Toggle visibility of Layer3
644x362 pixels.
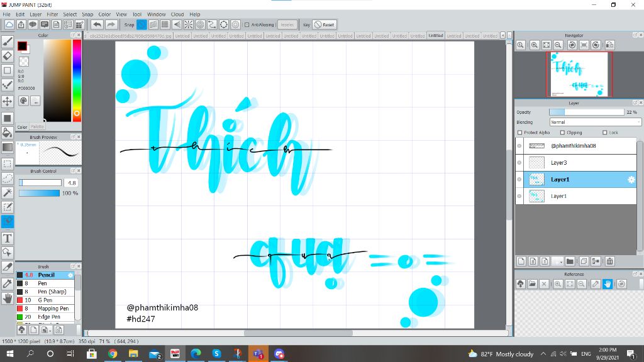click(x=519, y=163)
